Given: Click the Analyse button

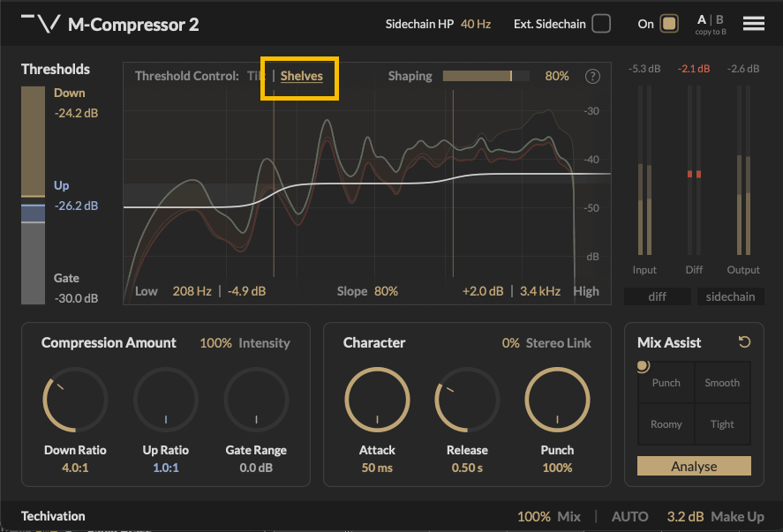Looking at the screenshot, I should tap(694, 466).
